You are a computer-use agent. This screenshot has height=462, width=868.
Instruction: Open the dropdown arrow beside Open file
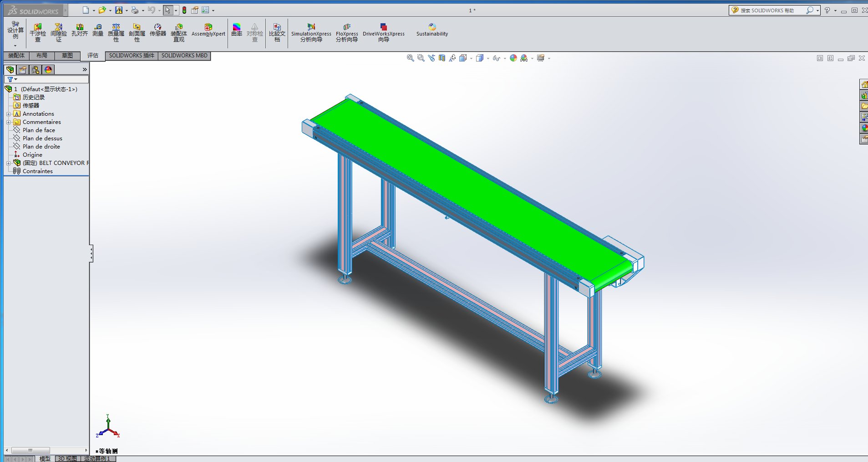point(110,10)
